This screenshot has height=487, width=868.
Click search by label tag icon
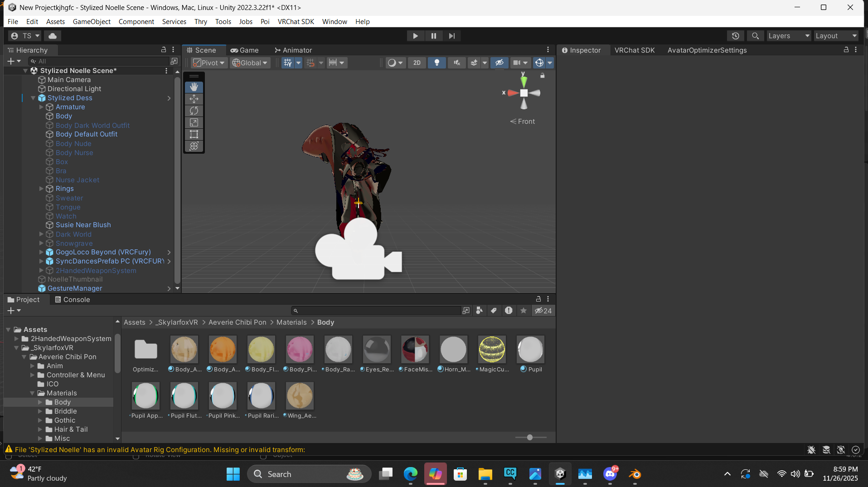tap(494, 311)
